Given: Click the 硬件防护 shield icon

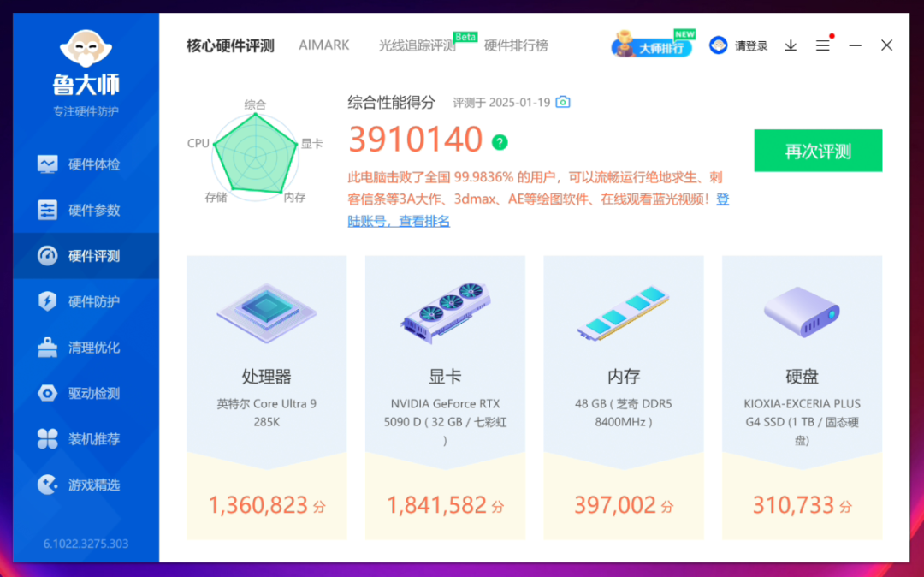Looking at the screenshot, I should (x=47, y=301).
